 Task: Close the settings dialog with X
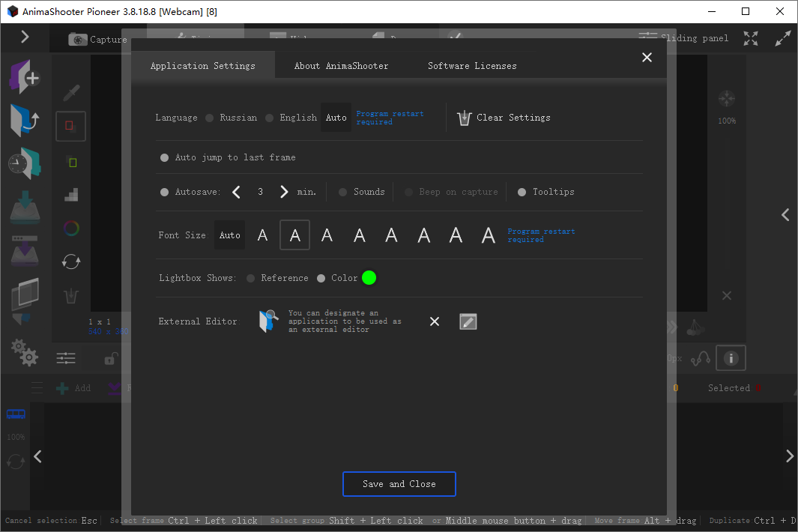click(647, 58)
